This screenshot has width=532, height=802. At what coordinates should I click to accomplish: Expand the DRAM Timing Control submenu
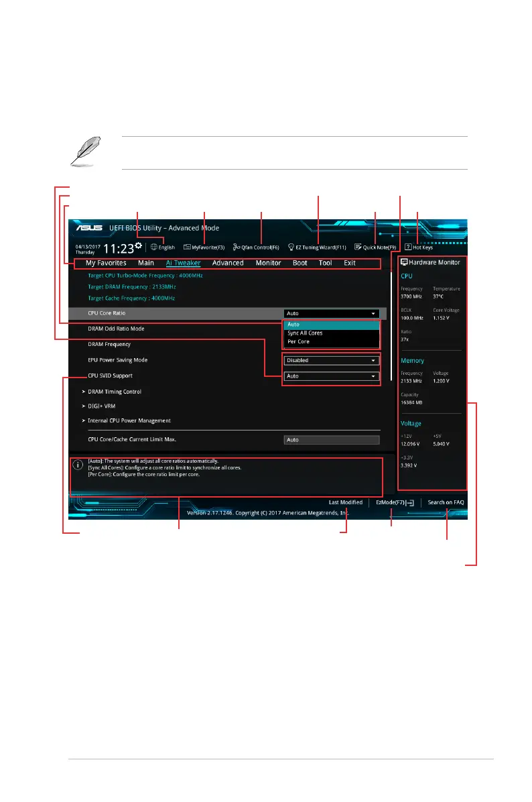coord(114,392)
